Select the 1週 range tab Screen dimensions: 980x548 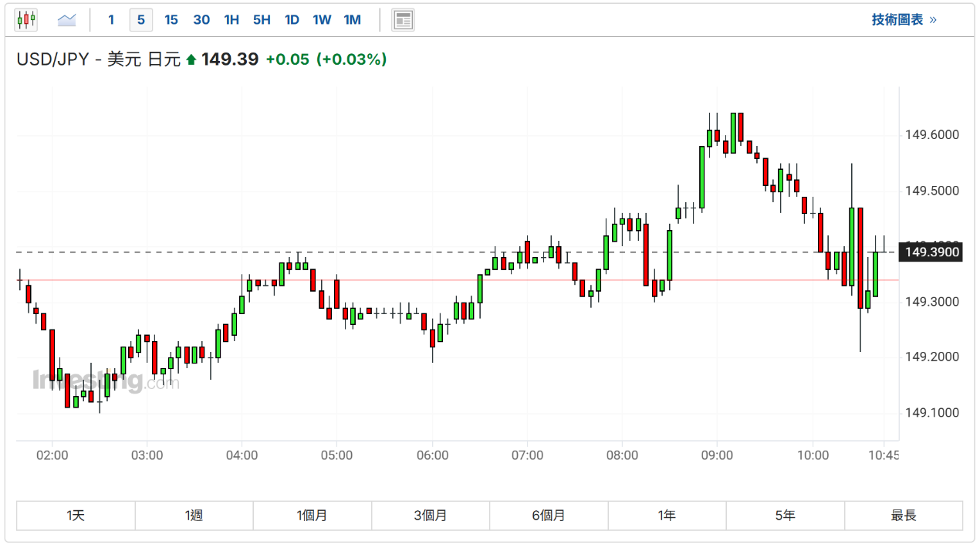194,516
